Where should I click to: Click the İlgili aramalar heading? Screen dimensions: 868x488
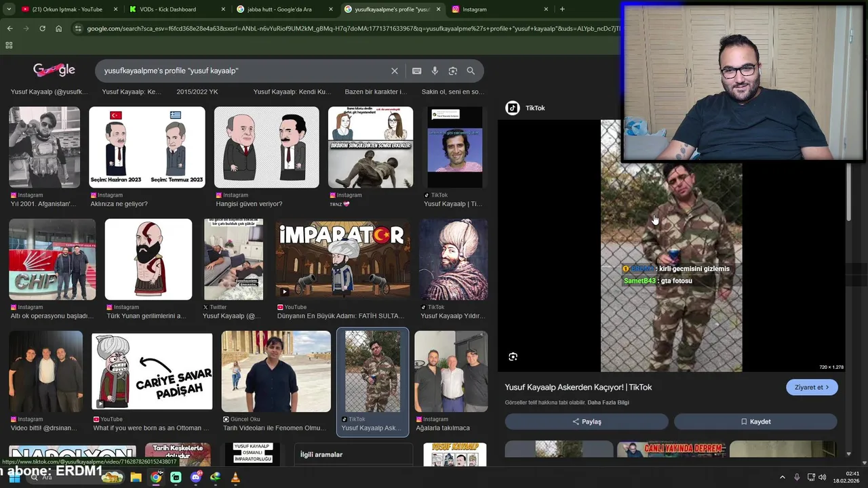tap(321, 455)
